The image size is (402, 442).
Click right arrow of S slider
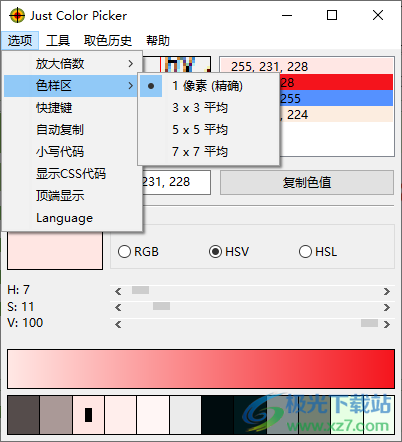(387, 307)
